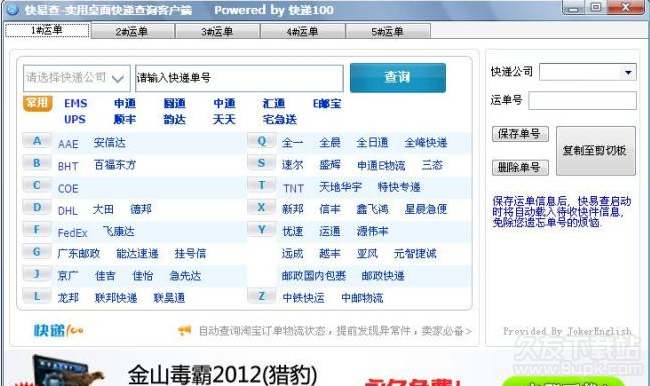650x386 pixels.
Task: Click the letter Z index button
Action: (262, 296)
